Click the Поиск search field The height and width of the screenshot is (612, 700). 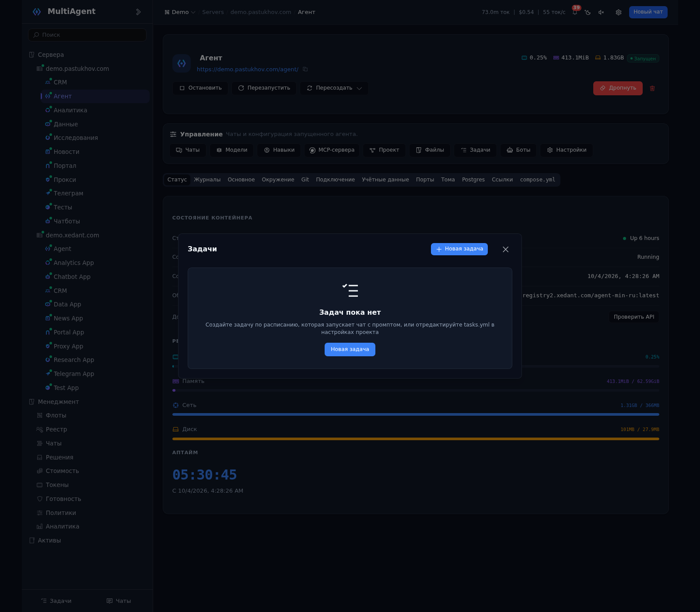point(87,35)
